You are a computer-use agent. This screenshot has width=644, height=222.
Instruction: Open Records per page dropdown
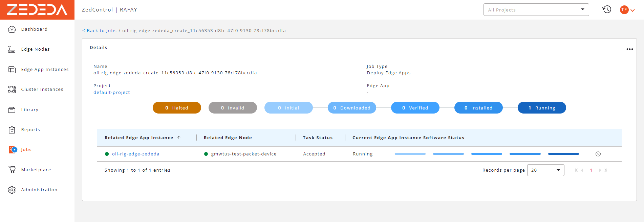(x=545, y=170)
